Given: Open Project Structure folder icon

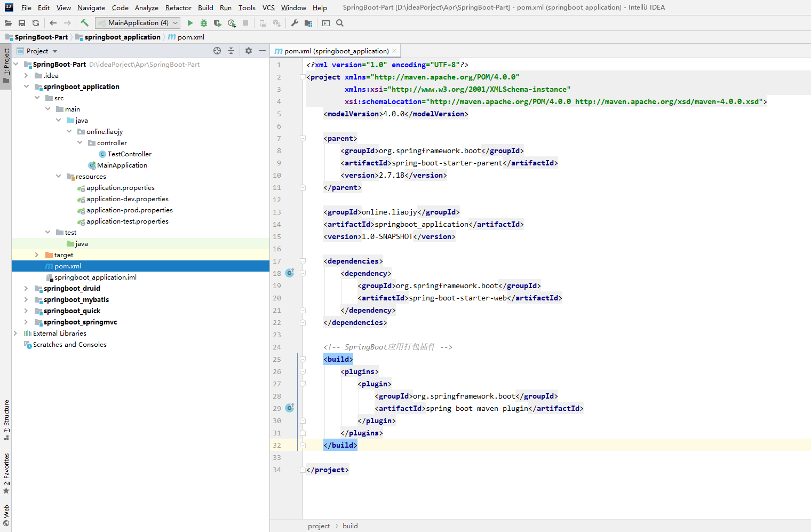Looking at the screenshot, I should pos(308,23).
